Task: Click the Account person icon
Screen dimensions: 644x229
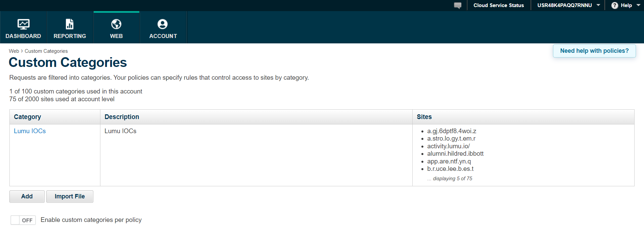Action: (x=163, y=24)
